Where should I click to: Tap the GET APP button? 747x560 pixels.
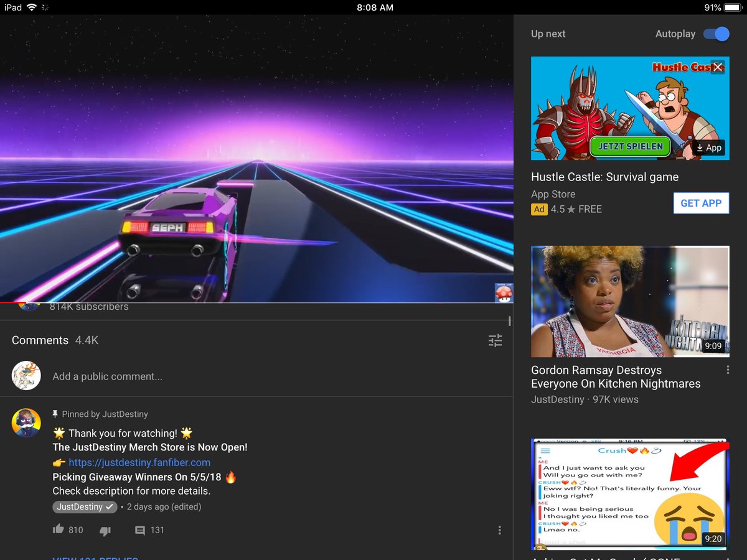click(x=701, y=203)
